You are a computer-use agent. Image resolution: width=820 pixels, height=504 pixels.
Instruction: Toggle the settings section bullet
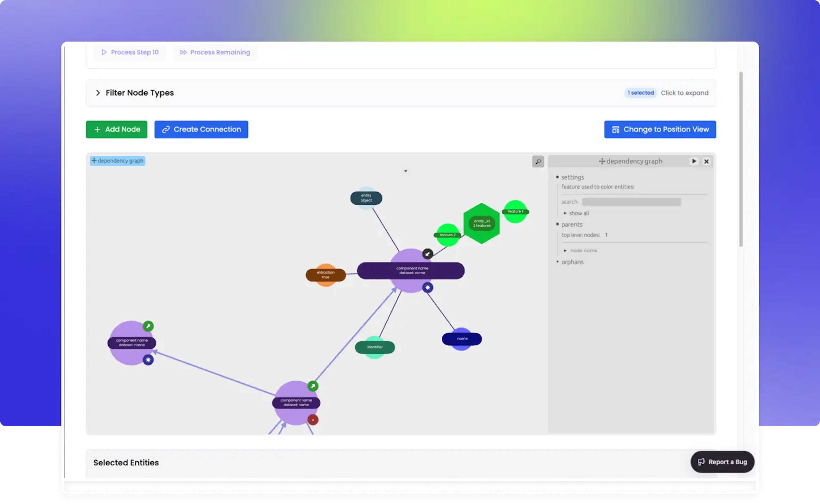coord(557,177)
